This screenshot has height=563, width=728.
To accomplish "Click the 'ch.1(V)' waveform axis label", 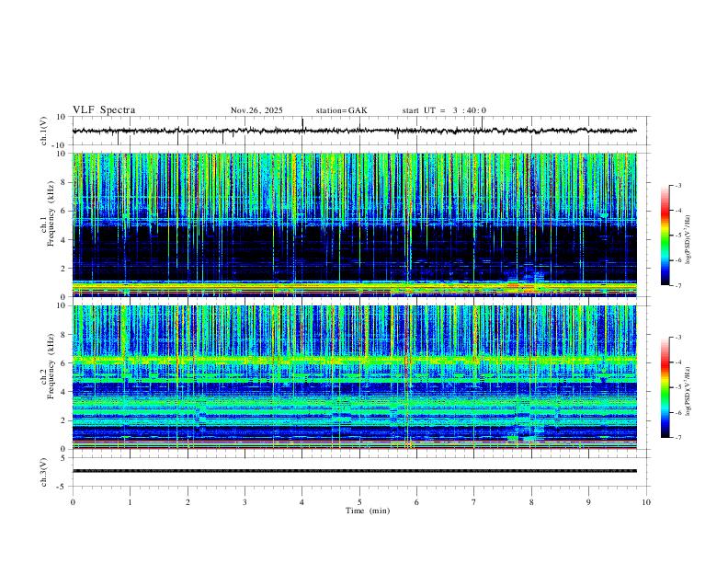I will [44, 131].
